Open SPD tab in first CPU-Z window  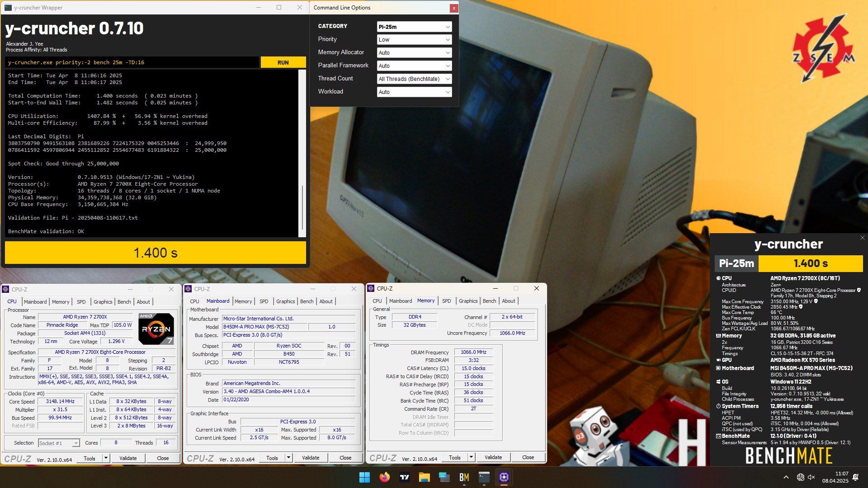[x=81, y=302]
